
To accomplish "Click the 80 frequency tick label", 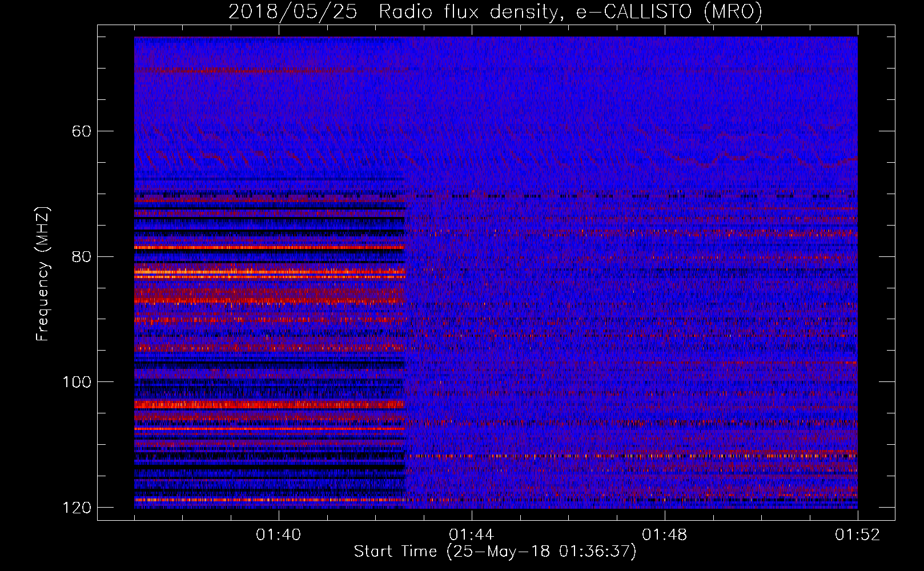I will (x=82, y=256).
